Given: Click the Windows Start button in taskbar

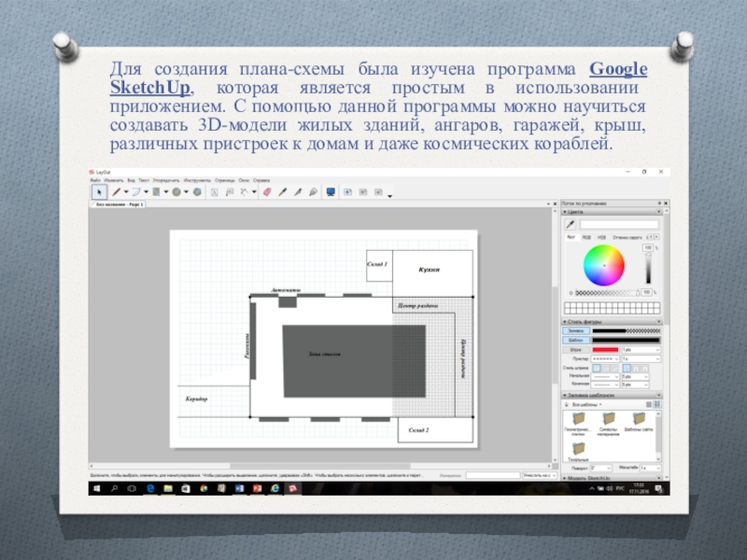Looking at the screenshot, I should pyautogui.click(x=97, y=487).
